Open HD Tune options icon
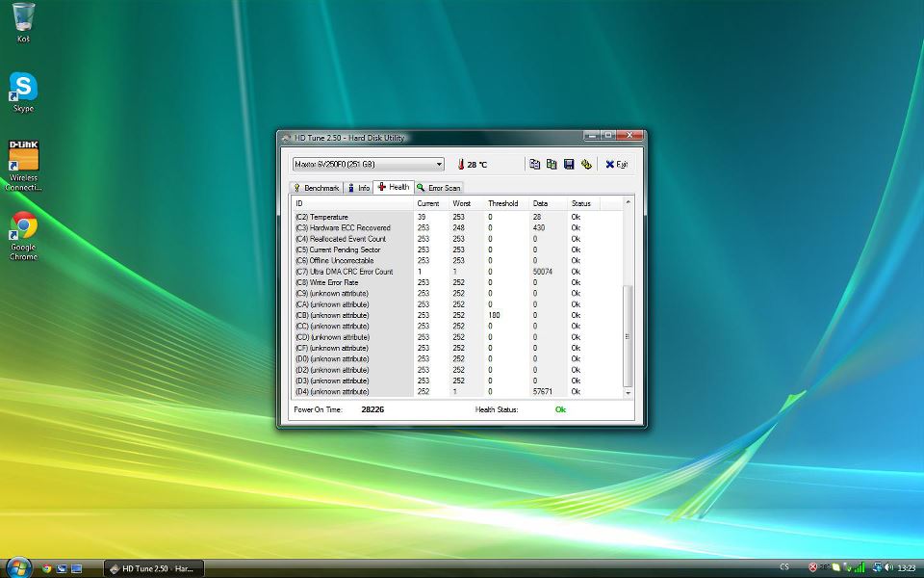Viewport: 924px width, 578px height. pyautogui.click(x=586, y=164)
